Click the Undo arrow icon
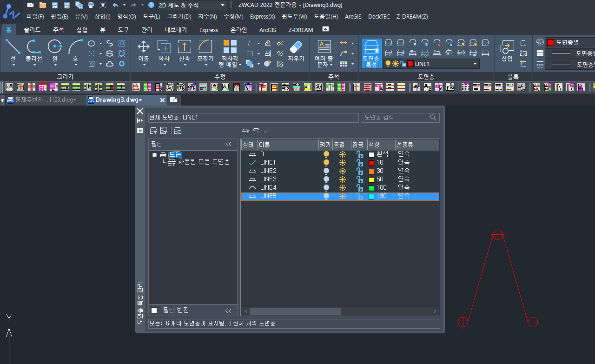The image size is (595, 364). click(x=115, y=5)
